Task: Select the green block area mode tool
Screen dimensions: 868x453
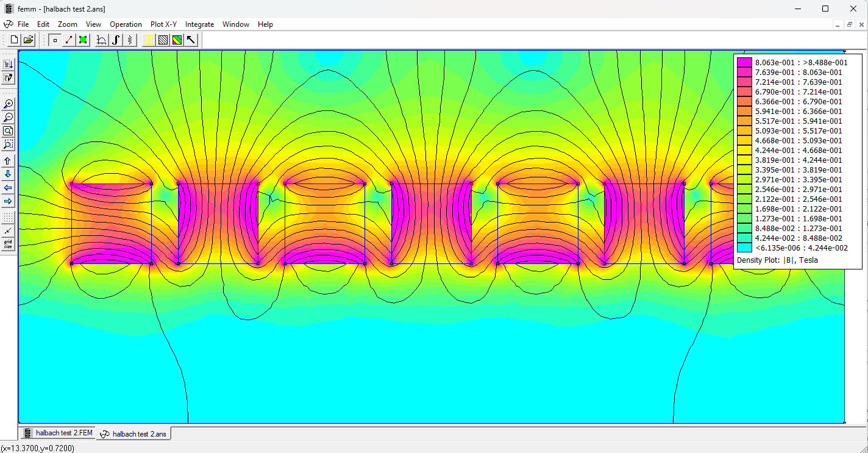Action: pyautogui.click(x=83, y=40)
